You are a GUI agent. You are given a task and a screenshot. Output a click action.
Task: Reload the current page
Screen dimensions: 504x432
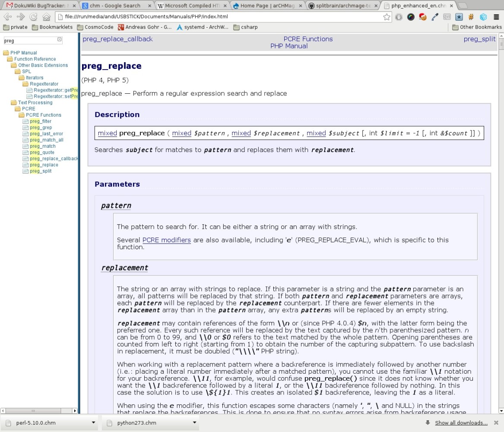33,17
